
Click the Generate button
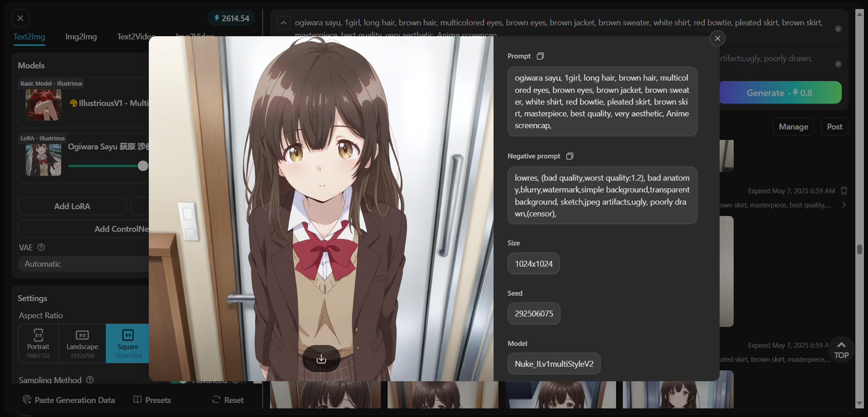pyautogui.click(x=780, y=93)
